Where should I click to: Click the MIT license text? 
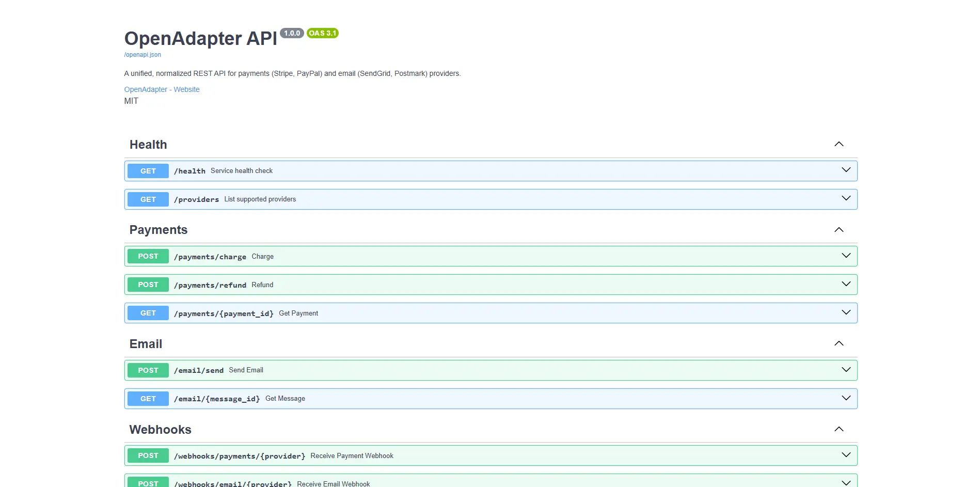131,101
